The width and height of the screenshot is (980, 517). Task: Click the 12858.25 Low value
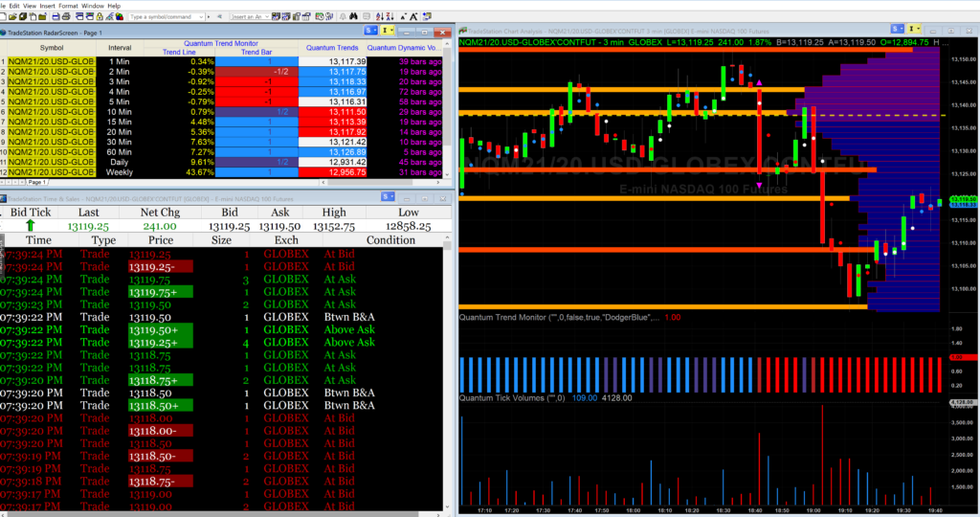(x=409, y=226)
